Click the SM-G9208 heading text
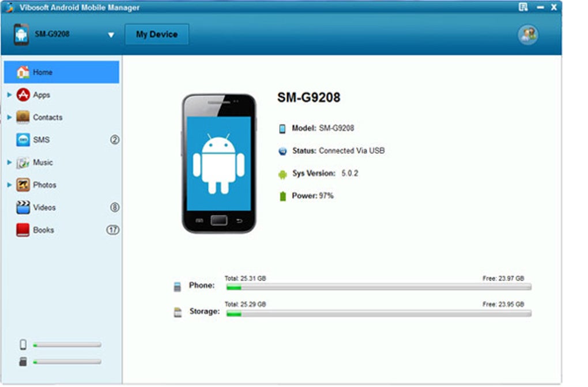 [x=308, y=97]
